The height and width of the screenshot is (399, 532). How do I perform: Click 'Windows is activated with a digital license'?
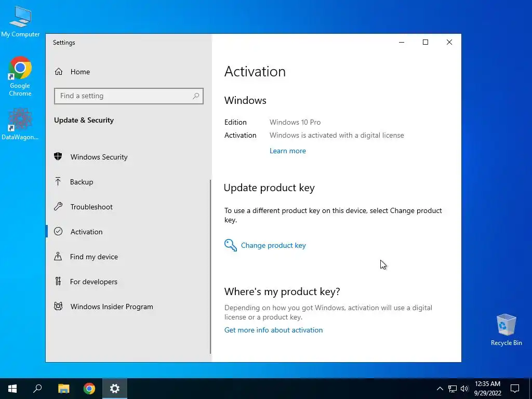click(x=337, y=135)
